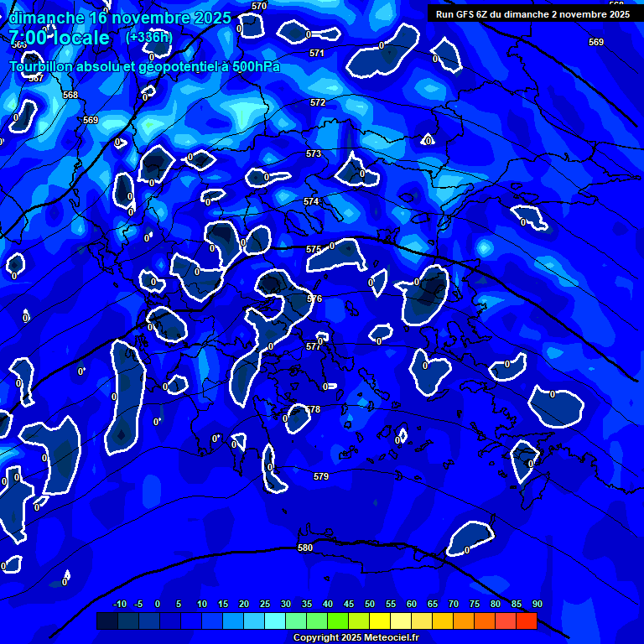The height and width of the screenshot is (644, 644).
Task: Select the darkest navy swatch below -10
Action: coord(107,621)
